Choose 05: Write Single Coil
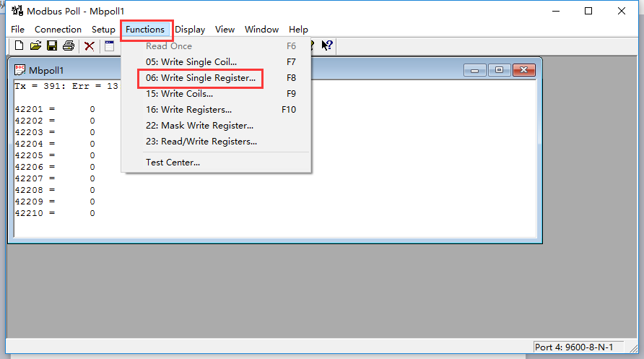 coord(216,62)
